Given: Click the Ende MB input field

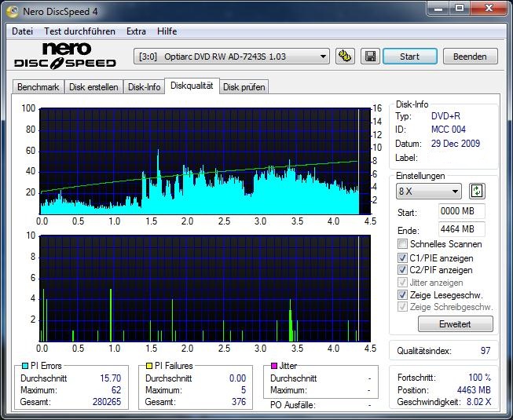Looking at the screenshot, I should [461, 229].
